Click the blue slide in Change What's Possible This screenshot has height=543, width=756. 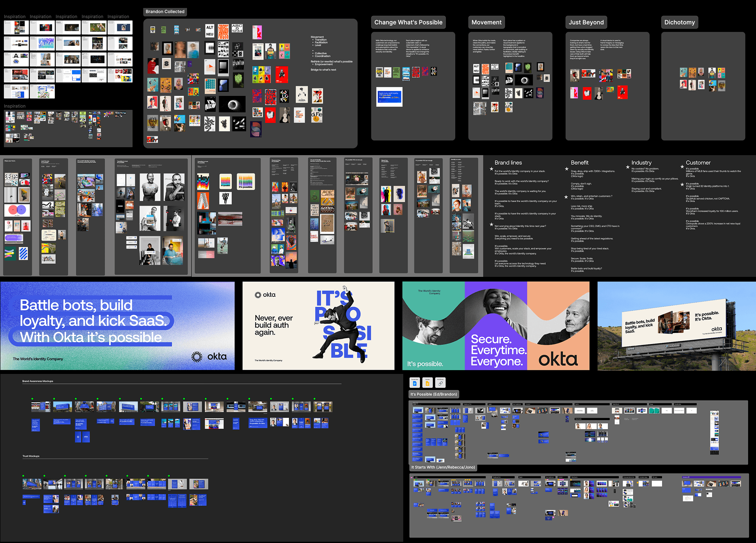tap(389, 97)
